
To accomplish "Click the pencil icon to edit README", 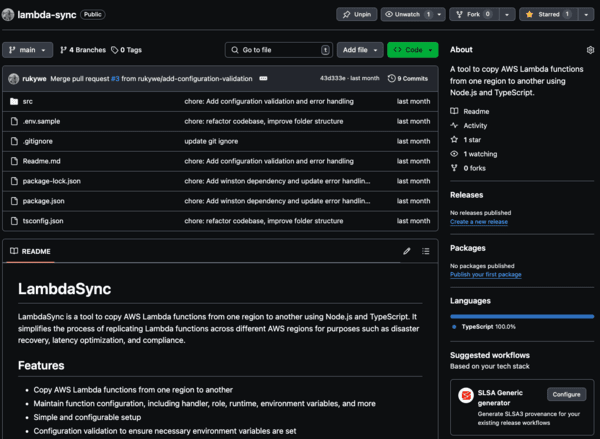I will point(407,251).
